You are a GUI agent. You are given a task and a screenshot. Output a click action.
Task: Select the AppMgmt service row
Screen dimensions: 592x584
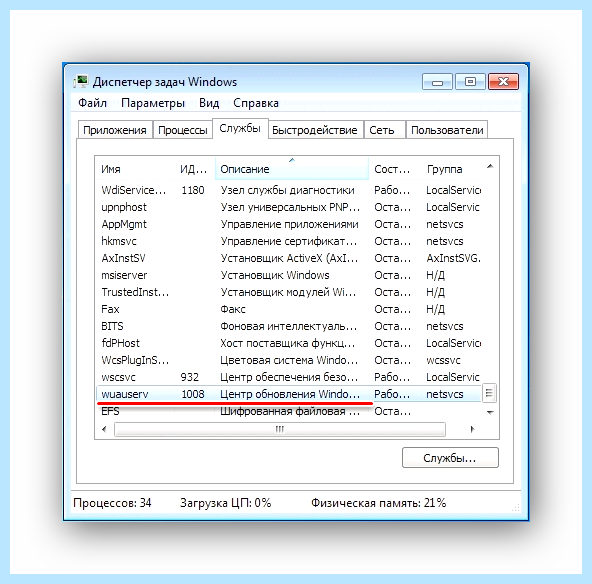point(289,224)
